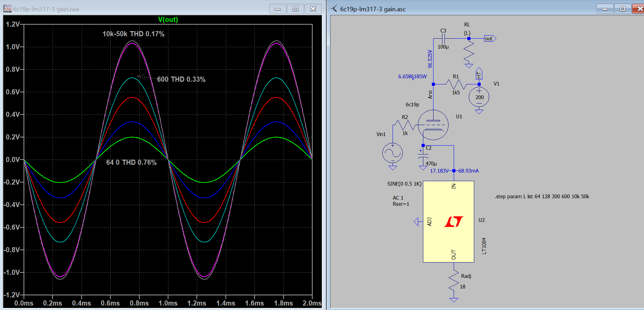Click the 1.2V top axis label

(13, 24)
